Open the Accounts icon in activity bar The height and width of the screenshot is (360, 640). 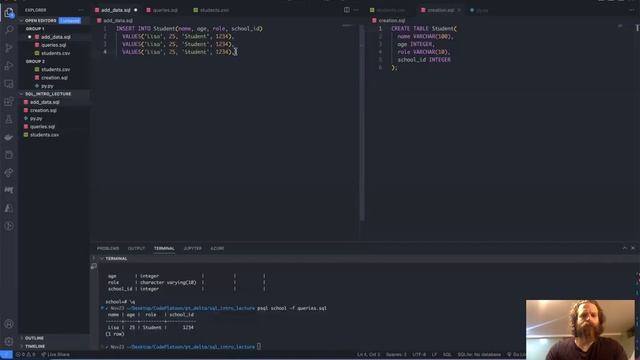point(9,324)
